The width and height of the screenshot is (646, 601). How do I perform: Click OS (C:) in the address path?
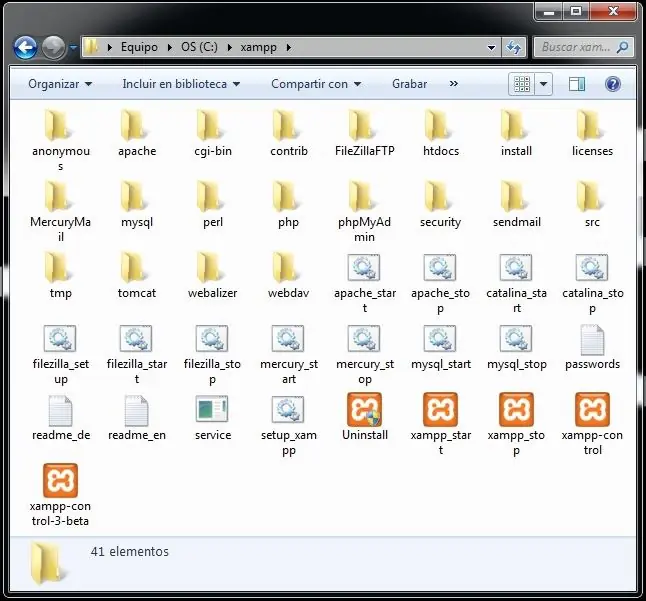199,47
